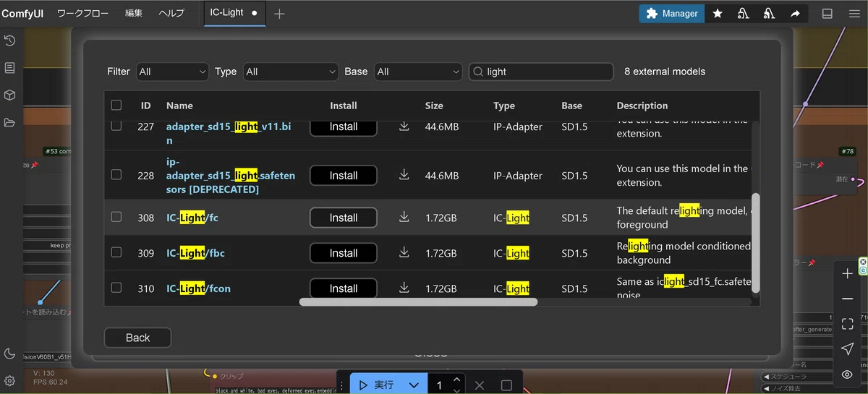Click the ID column header

[x=145, y=106]
